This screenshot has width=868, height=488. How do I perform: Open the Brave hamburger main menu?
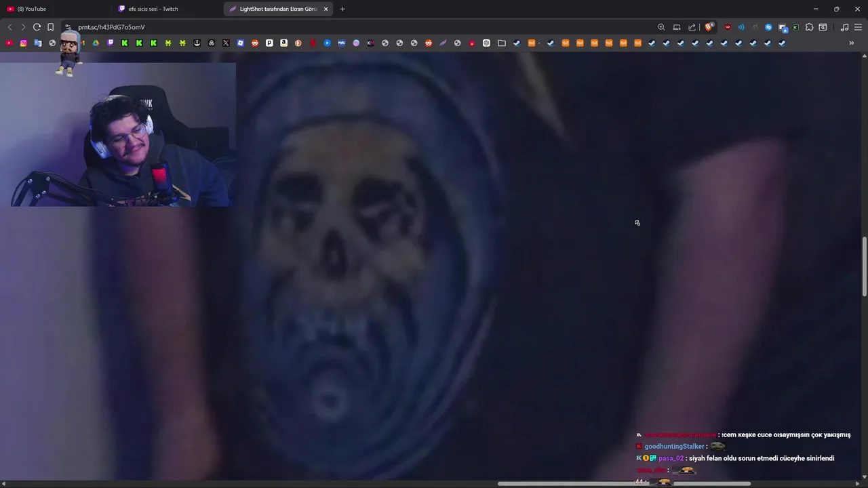(859, 27)
